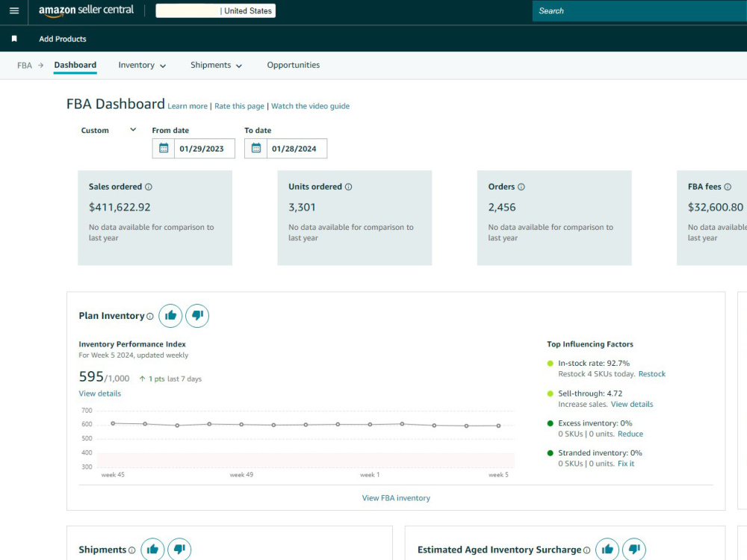Open the United States marketplace selector
The width and height of the screenshot is (747, 560).
point(215,11)
